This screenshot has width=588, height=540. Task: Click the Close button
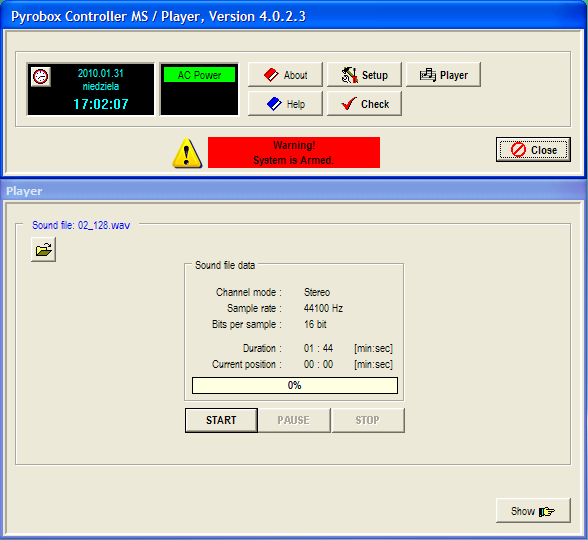click(x=533, y=150)
